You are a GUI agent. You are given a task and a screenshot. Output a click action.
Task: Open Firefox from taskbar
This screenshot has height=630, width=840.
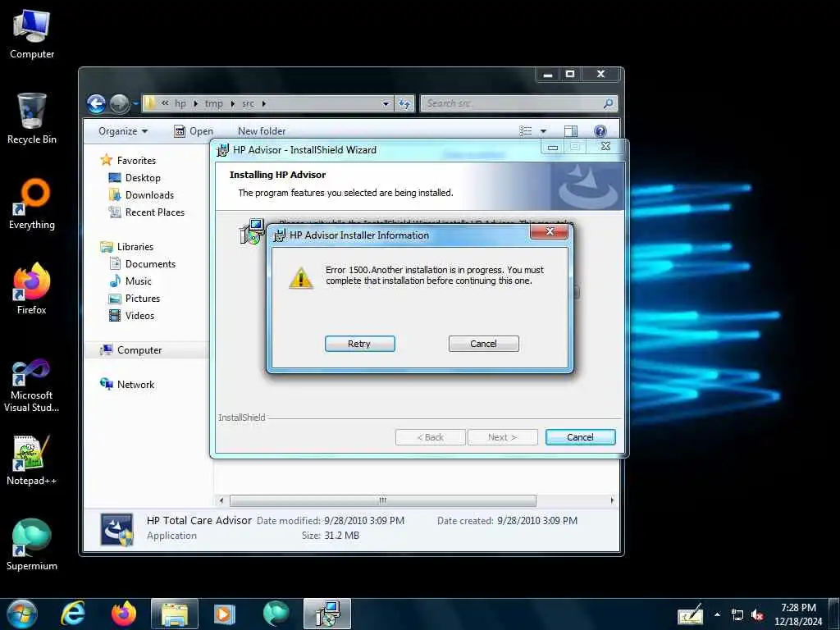click(x=124, y=614)
